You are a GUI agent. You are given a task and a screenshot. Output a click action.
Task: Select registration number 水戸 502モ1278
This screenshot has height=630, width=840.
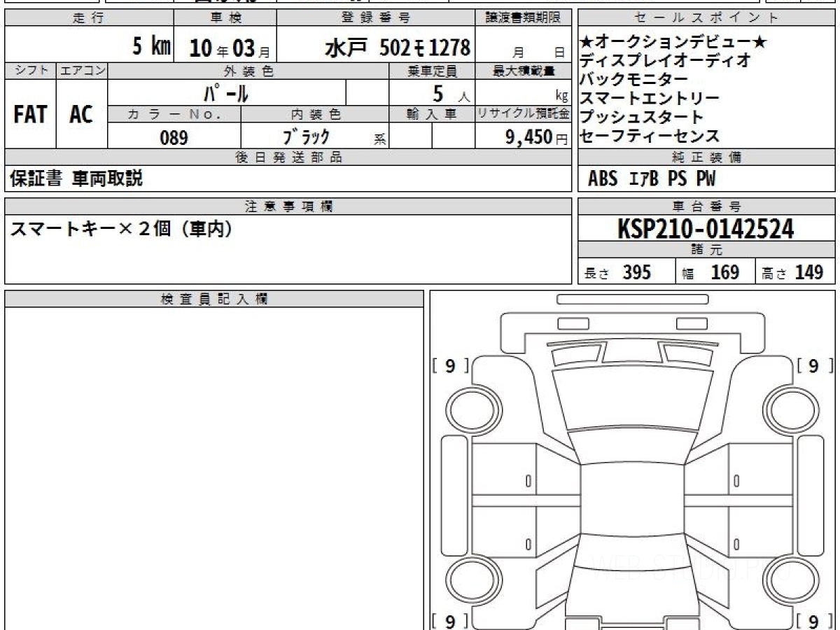(x=397, y=47)
